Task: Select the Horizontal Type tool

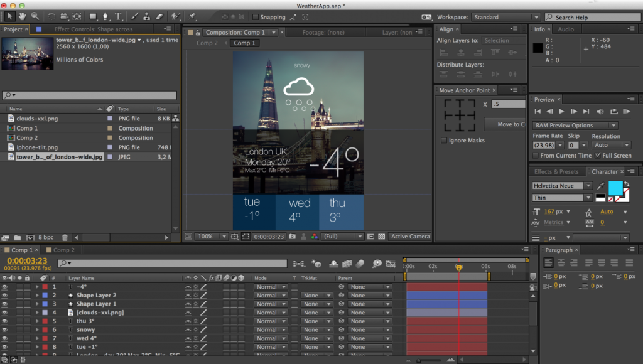Action: click(118, 16)
